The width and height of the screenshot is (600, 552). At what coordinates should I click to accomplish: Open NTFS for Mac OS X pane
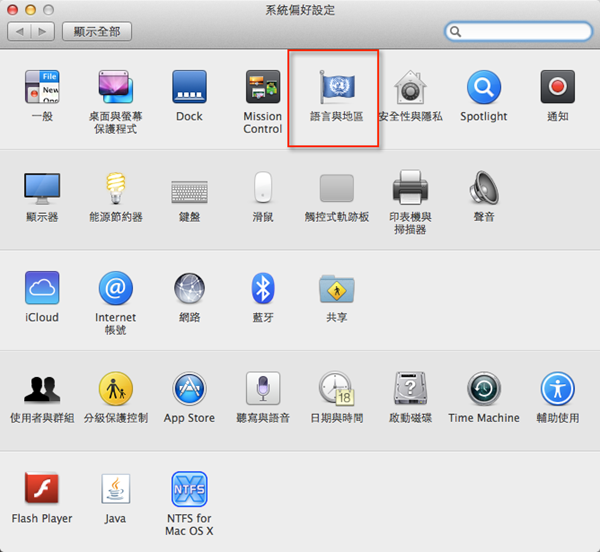(x=189, y=489)
